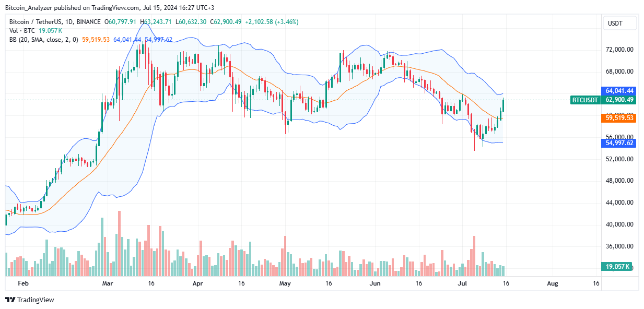
Task: Open the USDT currency selector
Action: 620,23
